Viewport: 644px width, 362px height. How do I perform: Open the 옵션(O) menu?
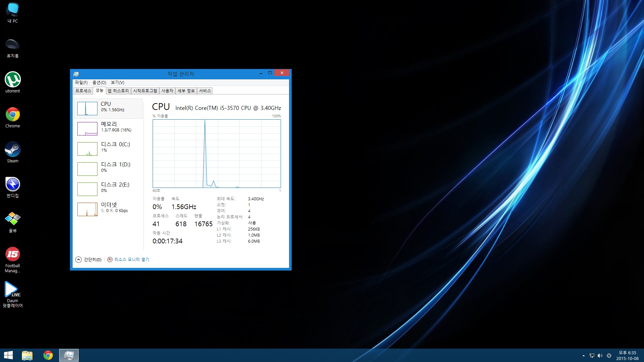pyautogui.click(x=99, y=82)
